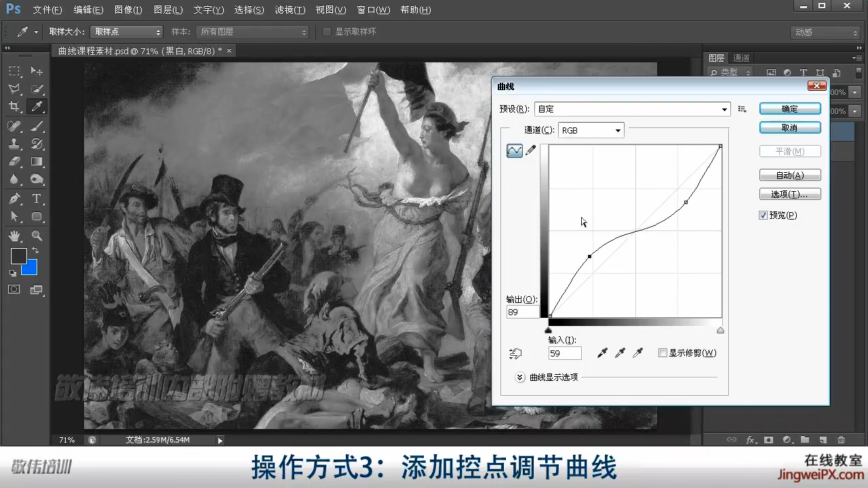The image size is (868, 488).
Task: Pick the set black point eyedropper
Action: coord(601,353)
